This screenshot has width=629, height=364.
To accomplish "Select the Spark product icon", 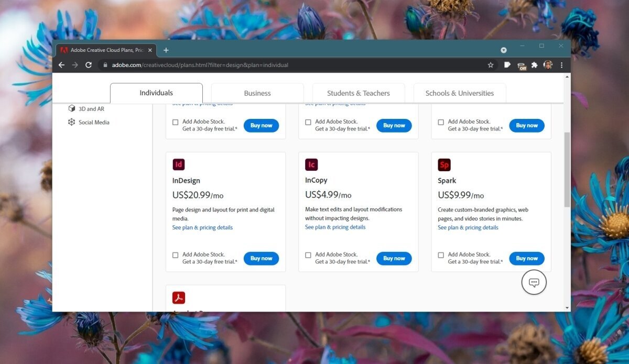I will point(444,164).
